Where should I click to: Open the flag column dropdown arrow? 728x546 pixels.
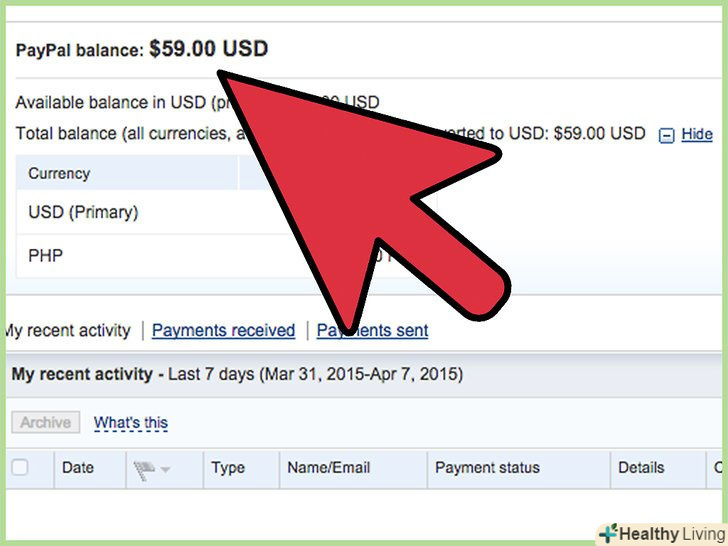(x=164, y=469)
